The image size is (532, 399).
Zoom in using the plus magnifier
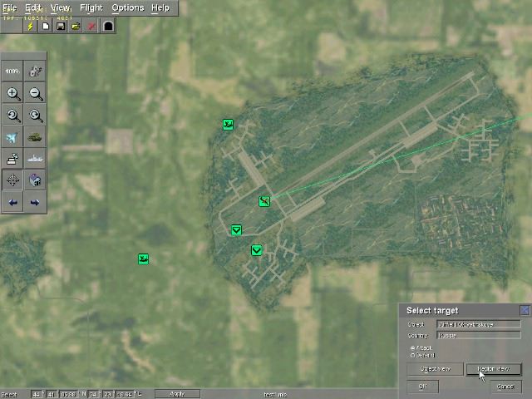click(13, 94)
